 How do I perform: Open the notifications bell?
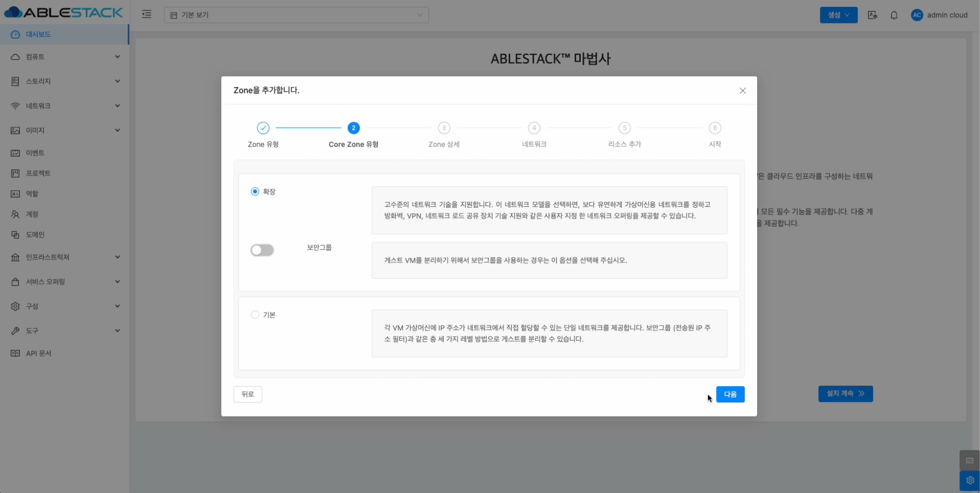[x=894, y=15]
